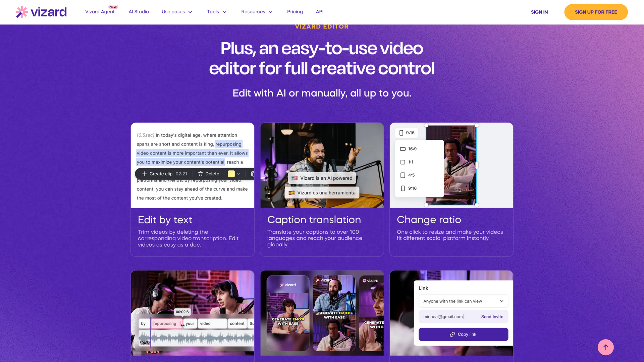Click the 'Change ratio' heading
Screen dimensions: 644x362
(x=429, y=219)
